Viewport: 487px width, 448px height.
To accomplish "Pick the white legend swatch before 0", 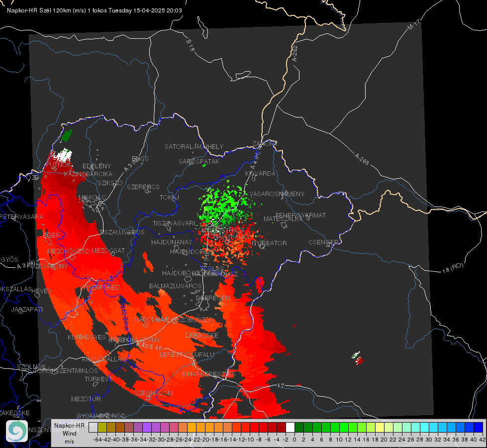I will pyautogui.click(x=290, y=428).
